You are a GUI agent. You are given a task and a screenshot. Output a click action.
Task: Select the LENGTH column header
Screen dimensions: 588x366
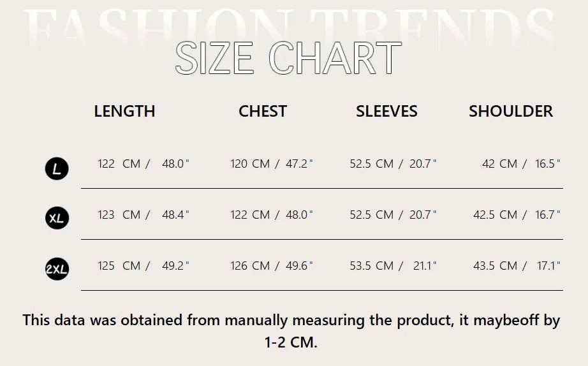click(124, 112)
